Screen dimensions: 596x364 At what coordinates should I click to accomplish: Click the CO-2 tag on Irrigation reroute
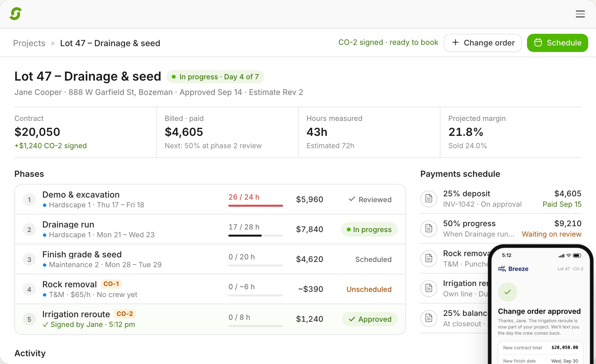125,314
